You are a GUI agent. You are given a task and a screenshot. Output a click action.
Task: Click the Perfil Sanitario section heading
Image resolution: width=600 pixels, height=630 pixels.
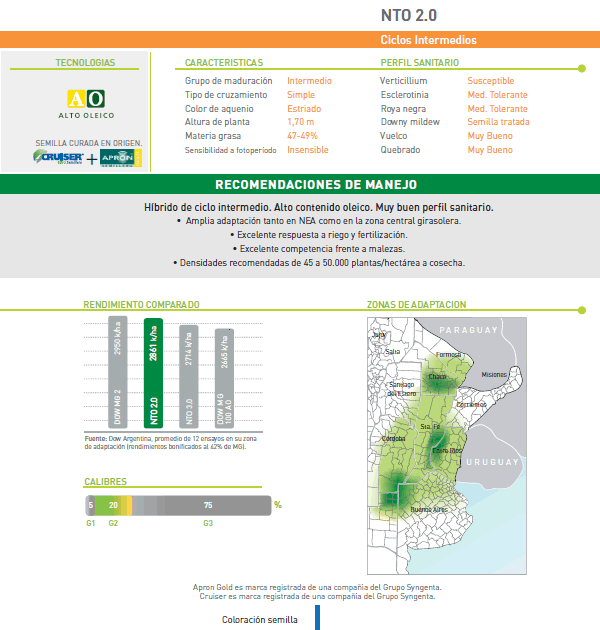pyautogui.click(x=420, y=63)
